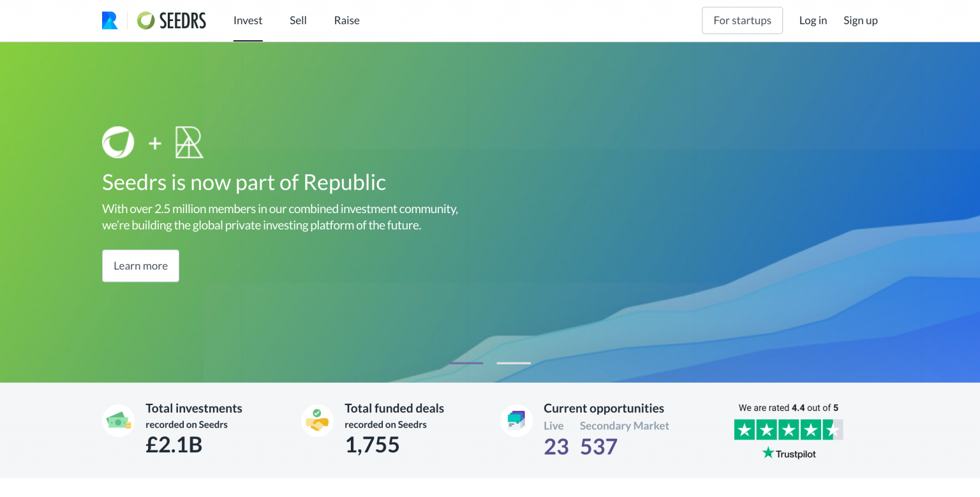
Task: Open the Raise menu item
Action: pos(346,20)
